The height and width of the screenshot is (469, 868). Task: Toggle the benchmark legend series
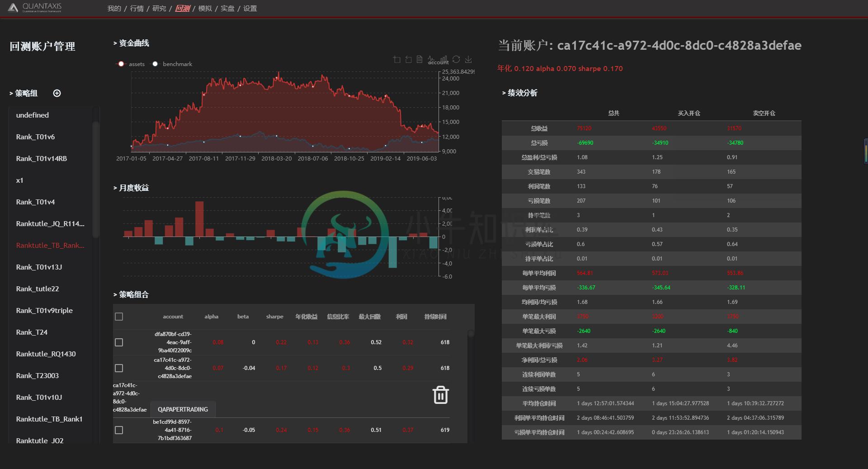pos(172,64)
